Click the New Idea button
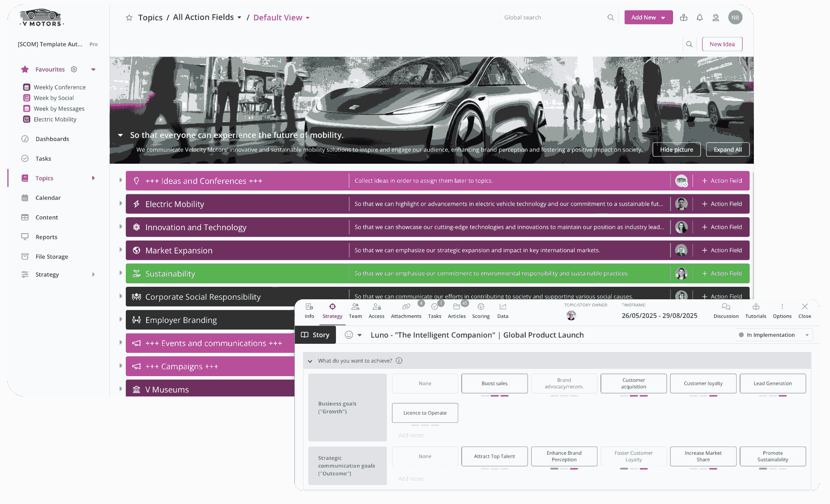 [721, 44]
